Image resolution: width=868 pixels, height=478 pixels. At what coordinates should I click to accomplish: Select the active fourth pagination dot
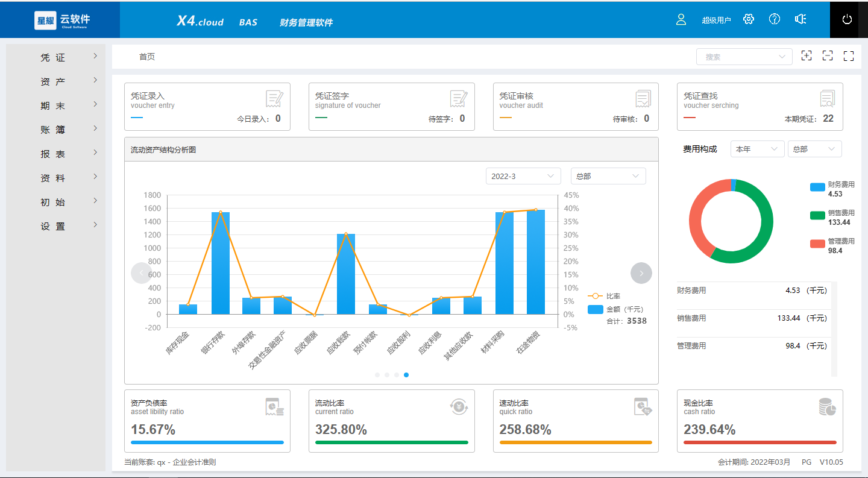(x=406, y=375)
